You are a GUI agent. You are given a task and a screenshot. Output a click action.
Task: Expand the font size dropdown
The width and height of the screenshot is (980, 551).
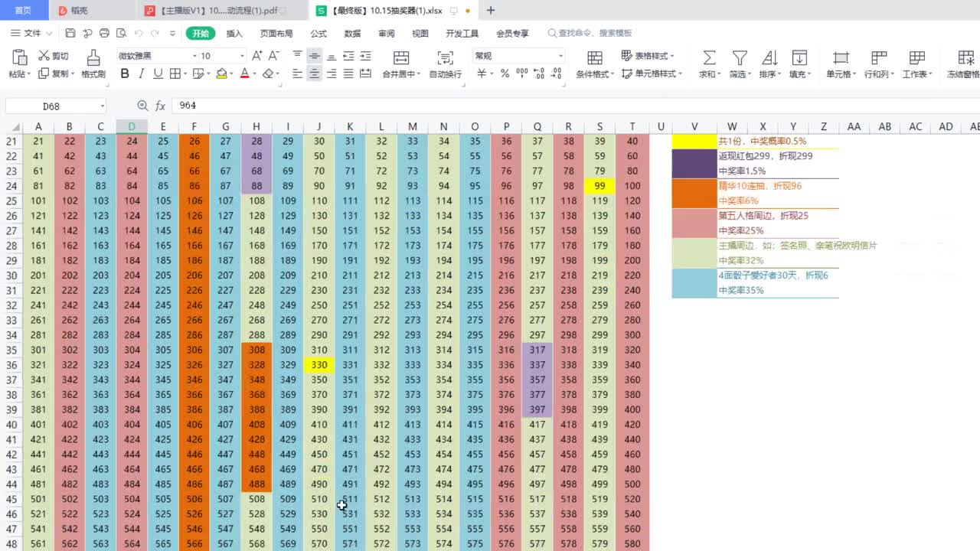click(x=242, y=56)
